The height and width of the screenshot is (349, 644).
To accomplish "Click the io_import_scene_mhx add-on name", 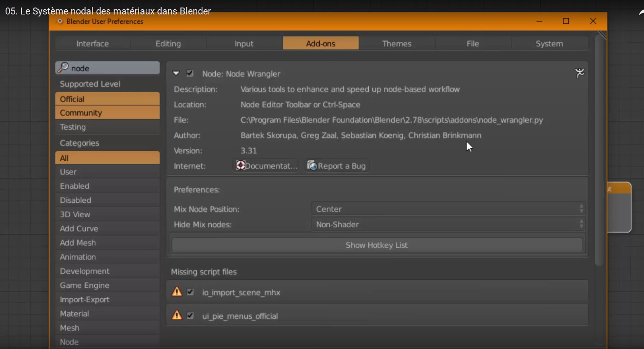I will (x=241, y=292).
